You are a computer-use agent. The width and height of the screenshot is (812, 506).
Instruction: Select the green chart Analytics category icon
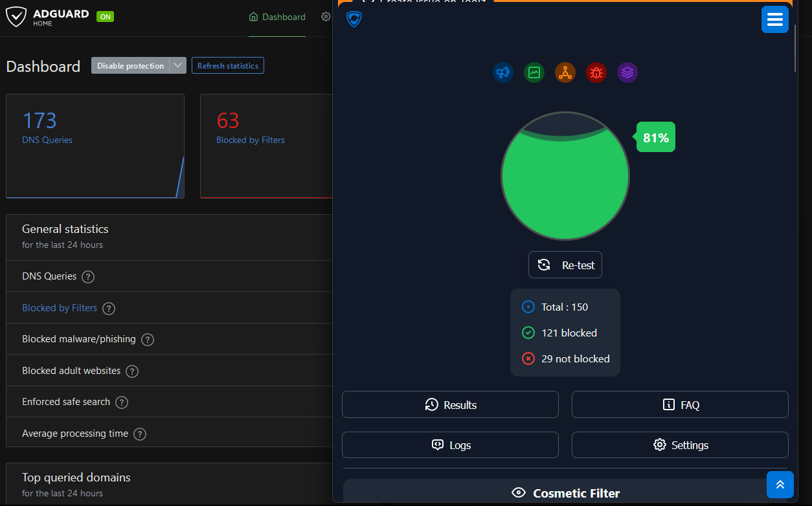coord(534,72)
